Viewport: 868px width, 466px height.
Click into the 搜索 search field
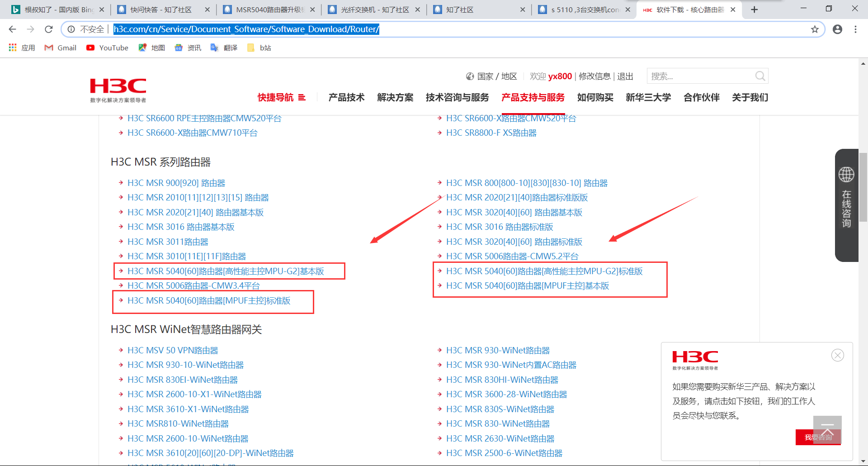click(x=702, y=76)
